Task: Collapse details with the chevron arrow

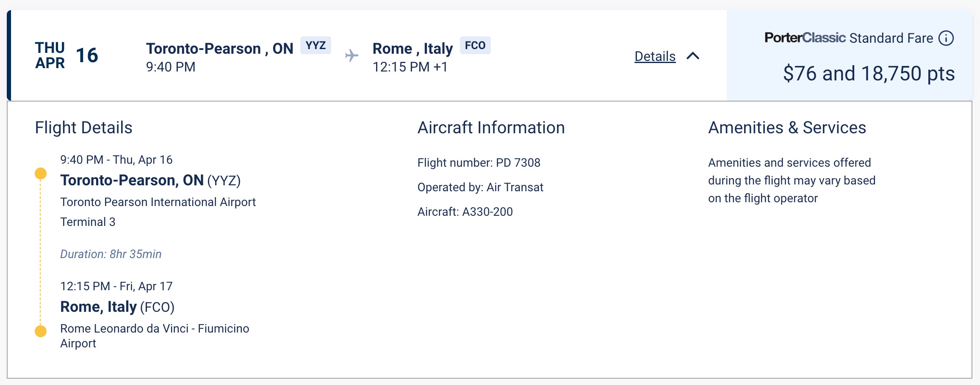Action: pyautogui.click(x=693, y=56)
